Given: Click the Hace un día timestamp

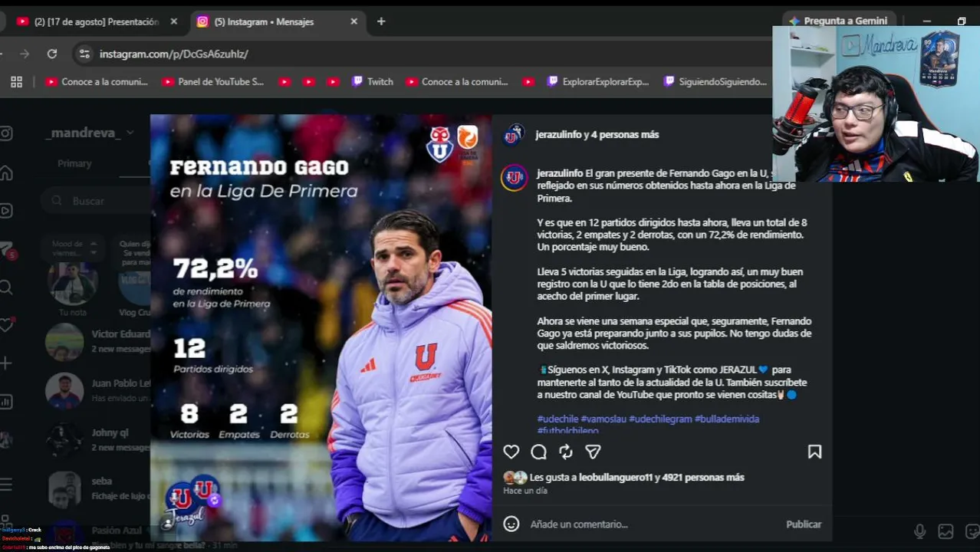Looking at the screenshot, I should [x=525, y=491].
